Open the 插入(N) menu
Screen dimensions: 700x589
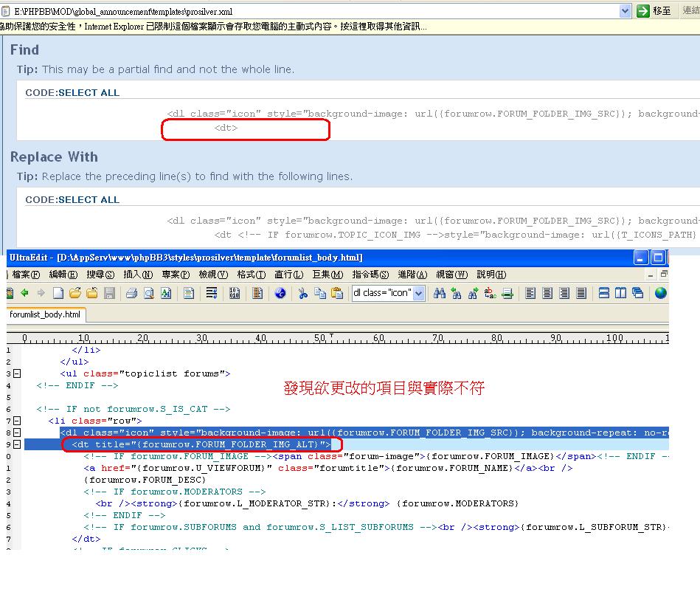point(138,274)
